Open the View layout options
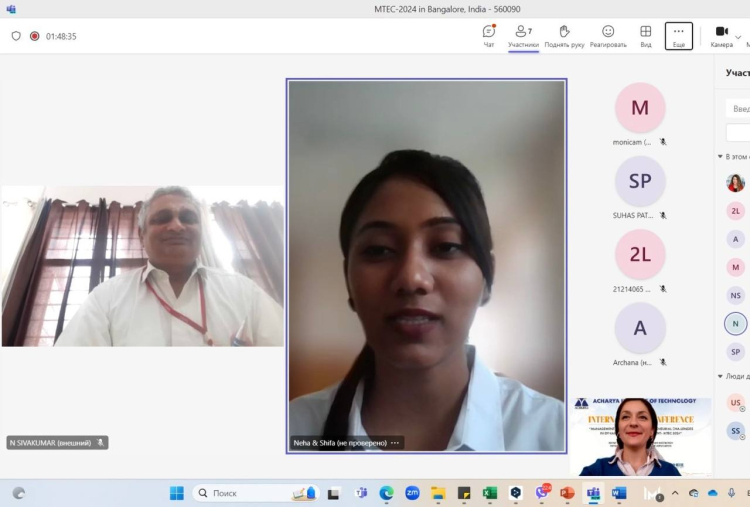 (x=646, y=36)
